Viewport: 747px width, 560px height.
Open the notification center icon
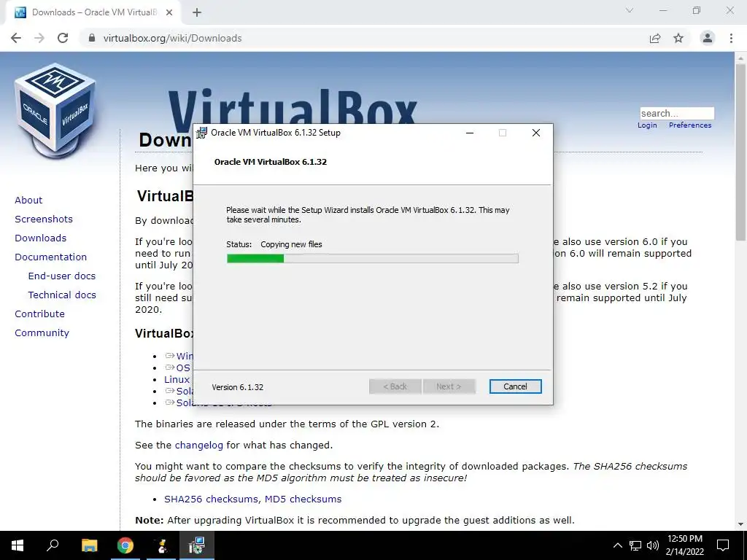coord(723,545)
